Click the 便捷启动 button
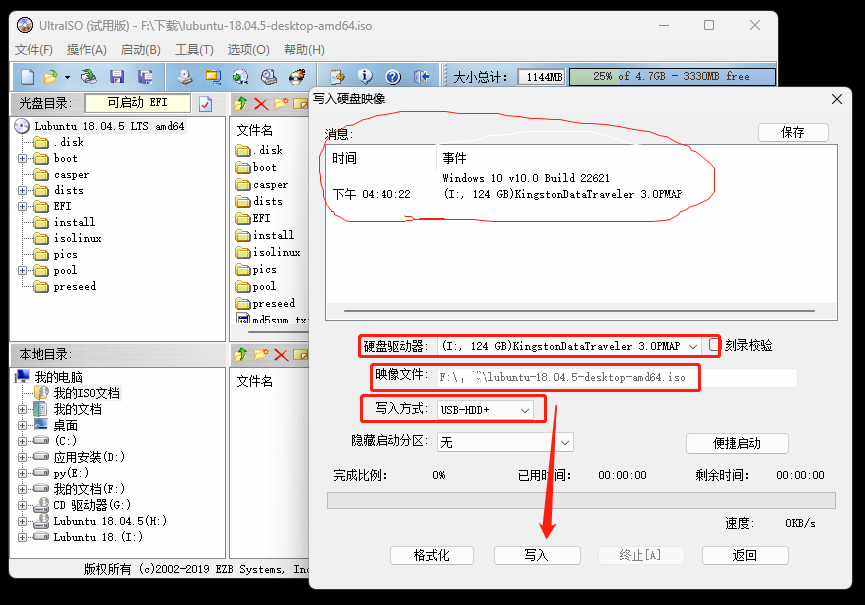The width and height of the screenshot is (865, 605). pyautogui.click(x=736, y=443)
